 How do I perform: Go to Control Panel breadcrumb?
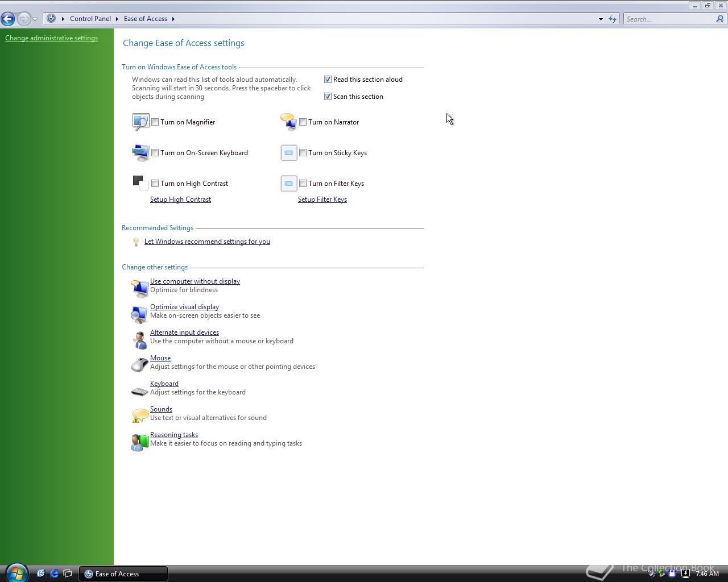[90, 19]
